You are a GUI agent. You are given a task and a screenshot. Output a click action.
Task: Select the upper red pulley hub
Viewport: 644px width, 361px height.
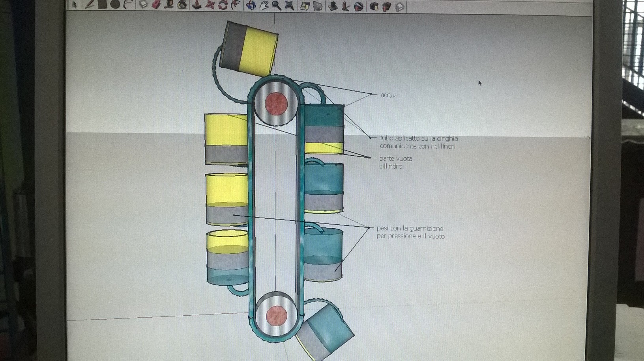pyautogui.click(x=276, y=103)
